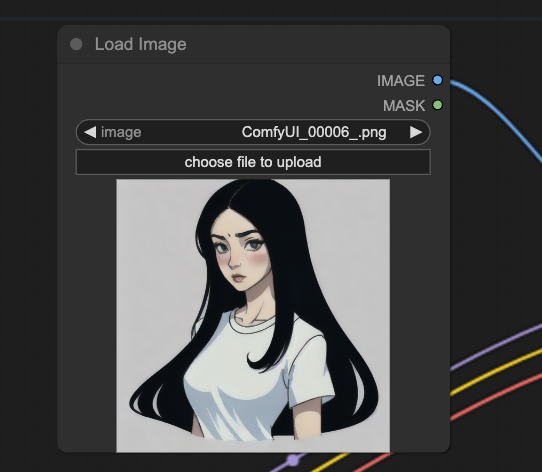Click the blue IMAGE output socket

[438, 80]
